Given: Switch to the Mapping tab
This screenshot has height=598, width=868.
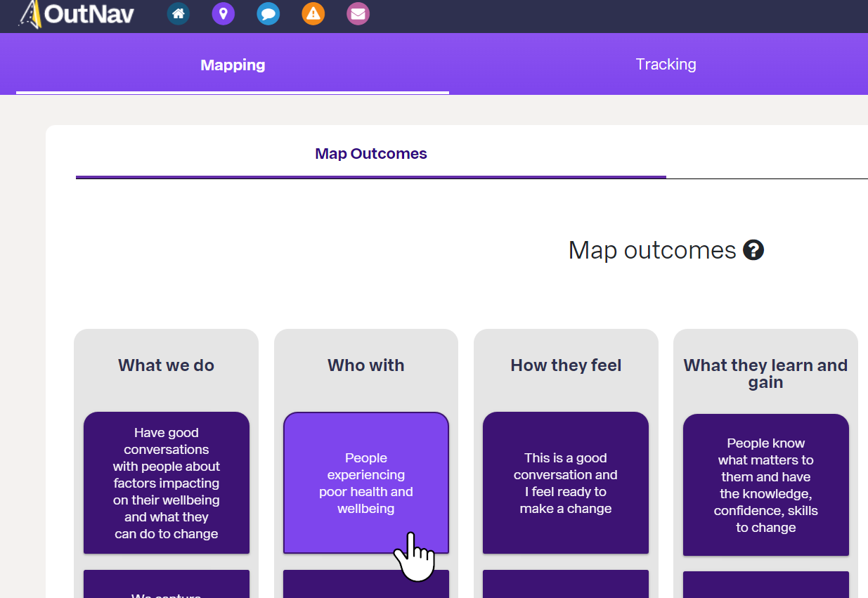Looking at the screenshot, I should [233, 65].
